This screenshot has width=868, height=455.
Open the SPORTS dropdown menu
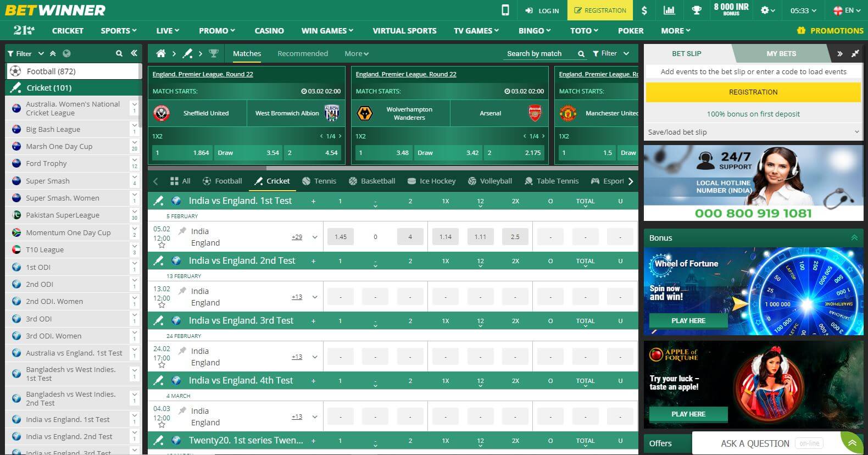(x=119, y=31)
